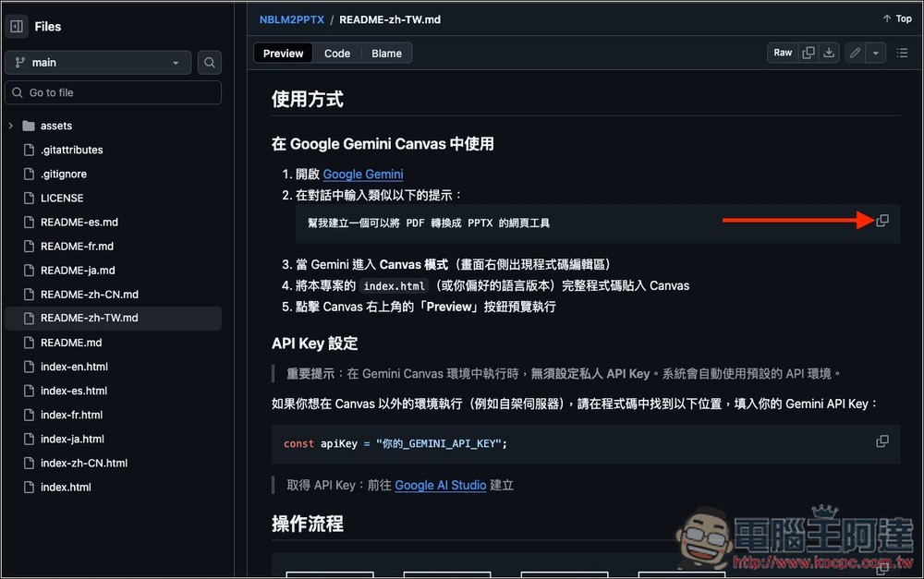Screen dimensions: 924x579
Task: Open README.md in file tree
Action: tap(71, 343)
